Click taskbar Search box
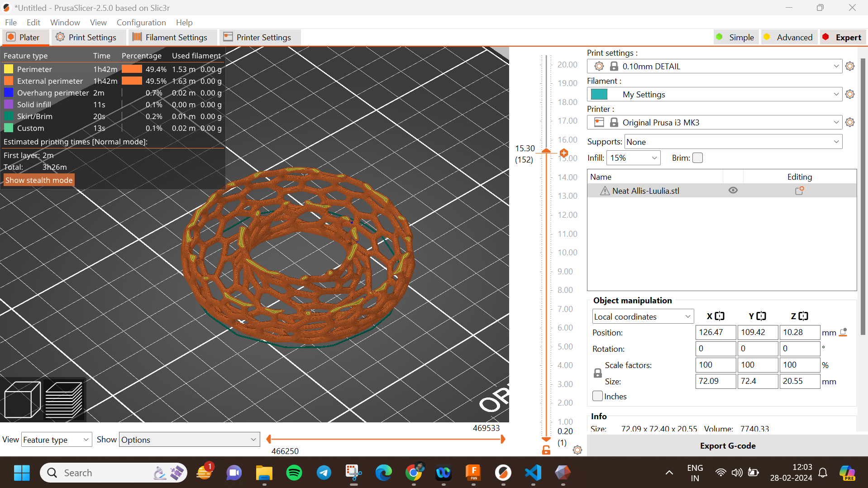The width and height of the screenshot is (868, 488). click(x=113, y=473)
